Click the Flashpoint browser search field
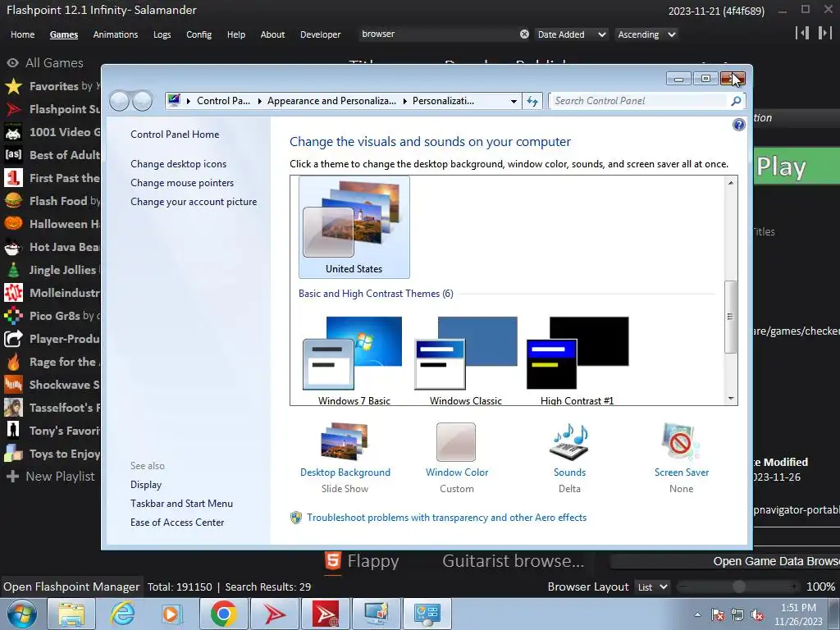The image size is (840, 630). click(438, 34)
